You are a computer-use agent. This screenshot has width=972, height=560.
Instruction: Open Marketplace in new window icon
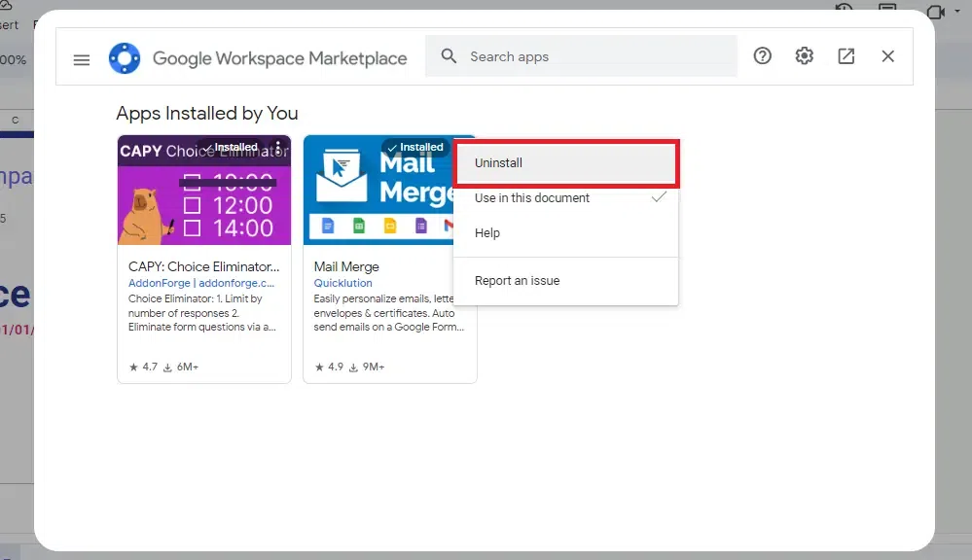[846, 56]
